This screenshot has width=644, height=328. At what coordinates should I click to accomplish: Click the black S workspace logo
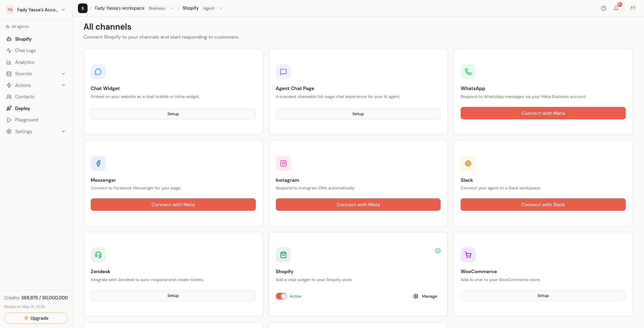83,8
